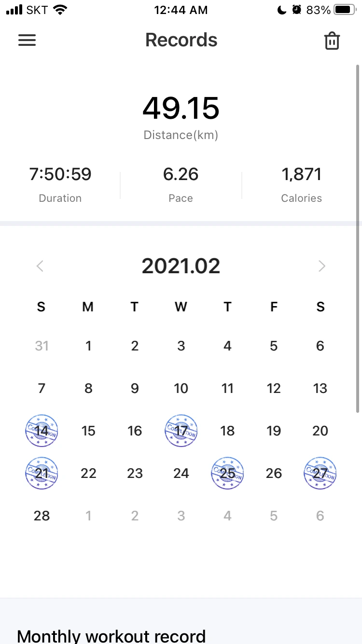Image resolution: width=362 pixels, height=644 pixels.
Task: Open the hamburger menu icon
Action: pyautogui.click(x=27, y=40)
